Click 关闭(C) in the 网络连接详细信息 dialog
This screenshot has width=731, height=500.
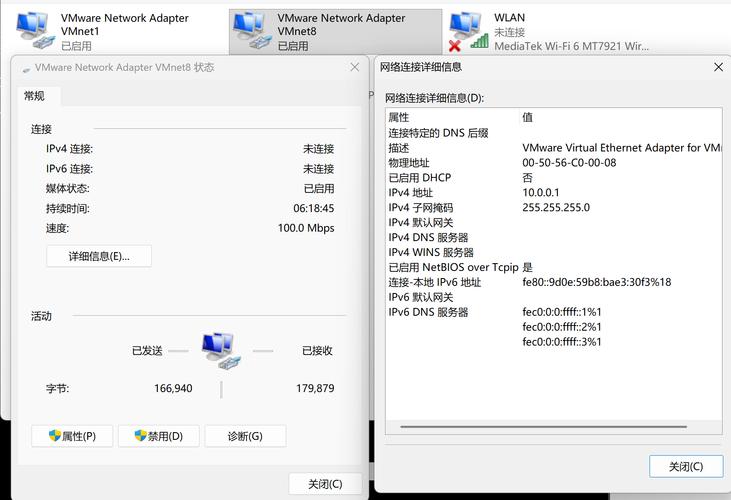point(686,466)
